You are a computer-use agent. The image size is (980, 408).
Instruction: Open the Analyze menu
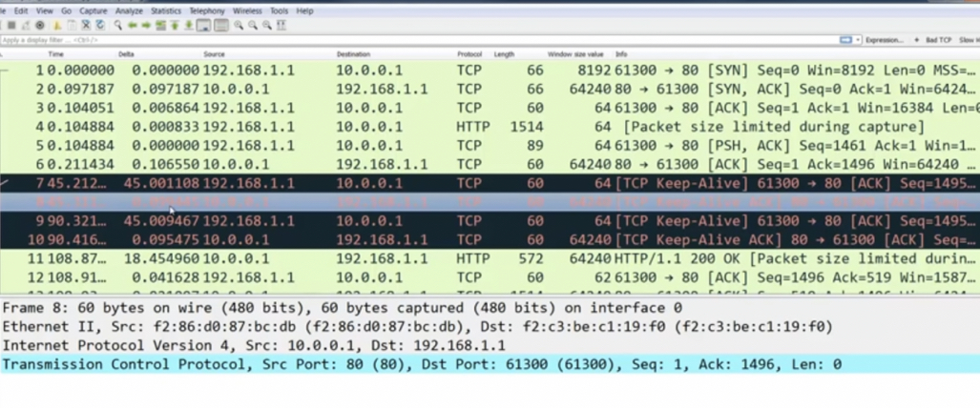[x=129, y=10]
